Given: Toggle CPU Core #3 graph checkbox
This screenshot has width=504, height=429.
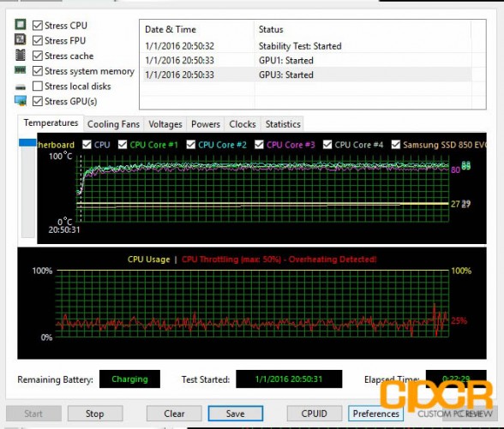Looking at the screenshot, I should click(259, 145).
